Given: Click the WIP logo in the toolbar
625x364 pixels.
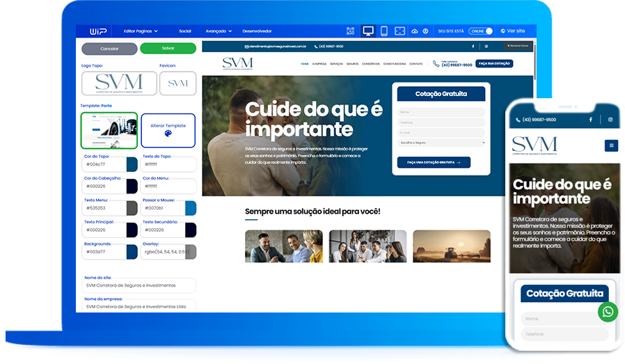Looking at the screenshot, I should click(98, 31).
